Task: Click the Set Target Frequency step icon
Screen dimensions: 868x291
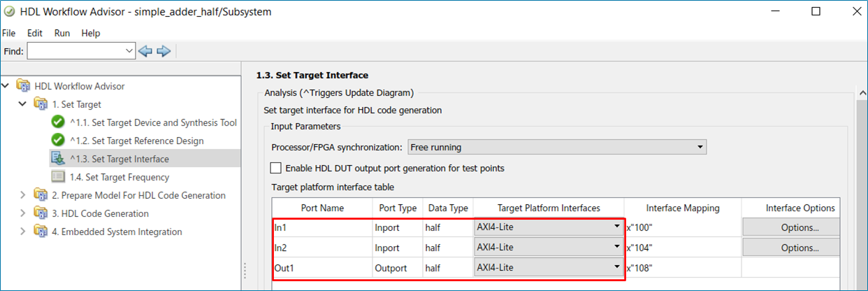Action: pyautogui.click(x=58, y=177)
